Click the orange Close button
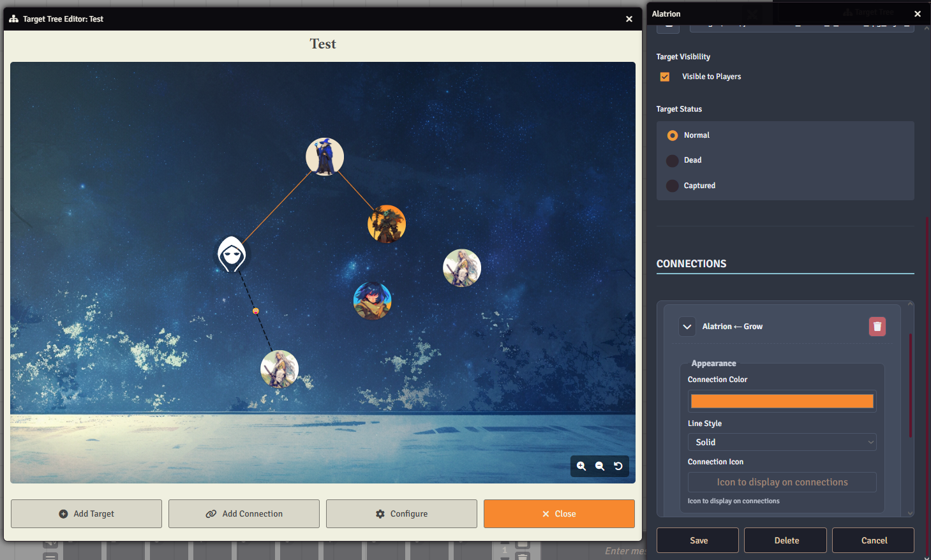931x560 pixels. pyautogui.click(x=559, y=514)
